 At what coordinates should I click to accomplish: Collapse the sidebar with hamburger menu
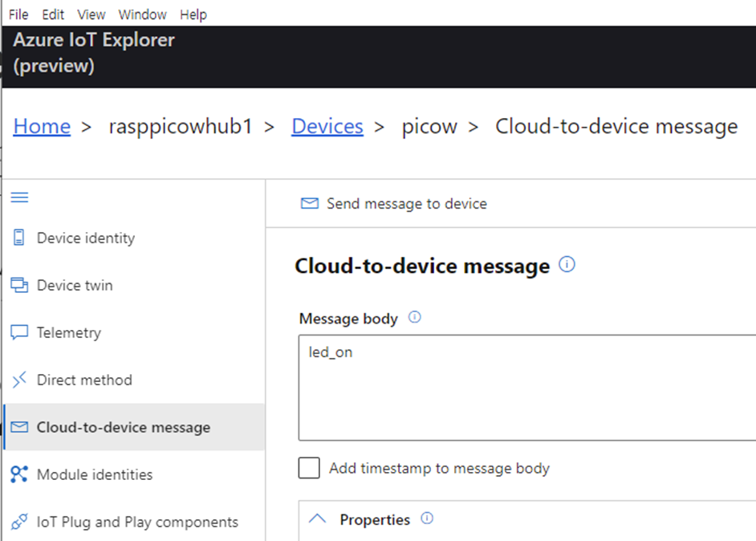point(19,197)
